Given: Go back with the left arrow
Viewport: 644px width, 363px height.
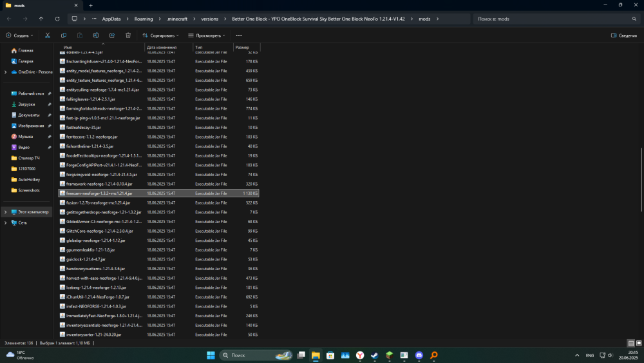Looking at the screenshot, I should 9,19.
